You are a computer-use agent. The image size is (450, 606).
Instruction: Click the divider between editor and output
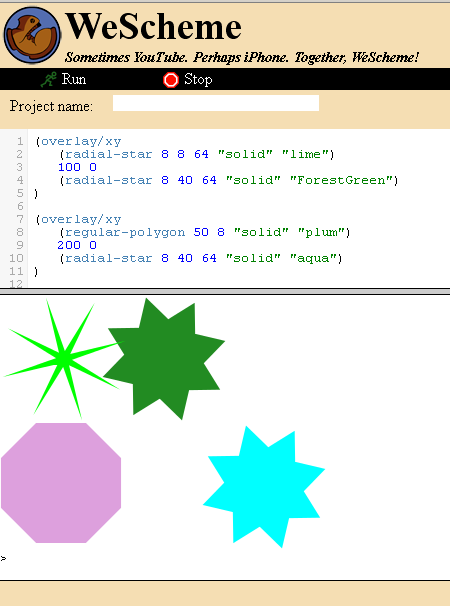(x=225, y=291)
